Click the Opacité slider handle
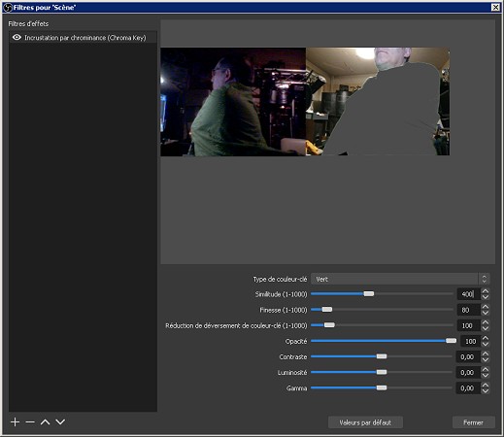The height and width of the screenshot is (437, 504). (451, 341)
